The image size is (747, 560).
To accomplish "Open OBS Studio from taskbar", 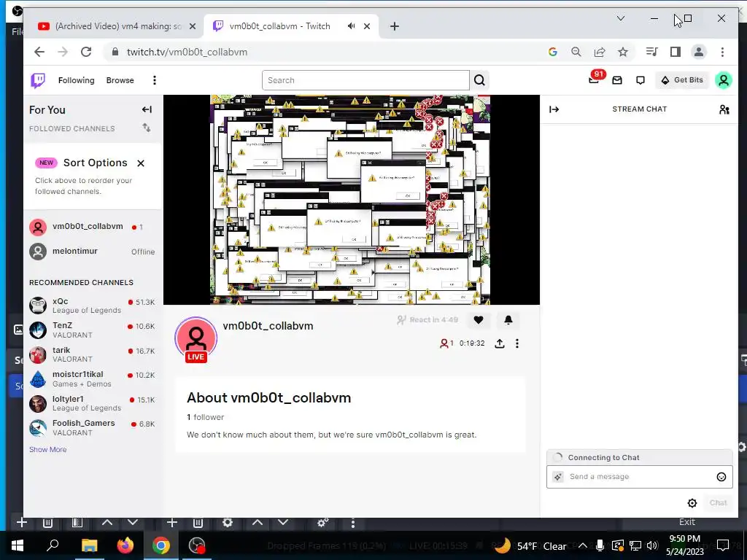I will point(196,545).
